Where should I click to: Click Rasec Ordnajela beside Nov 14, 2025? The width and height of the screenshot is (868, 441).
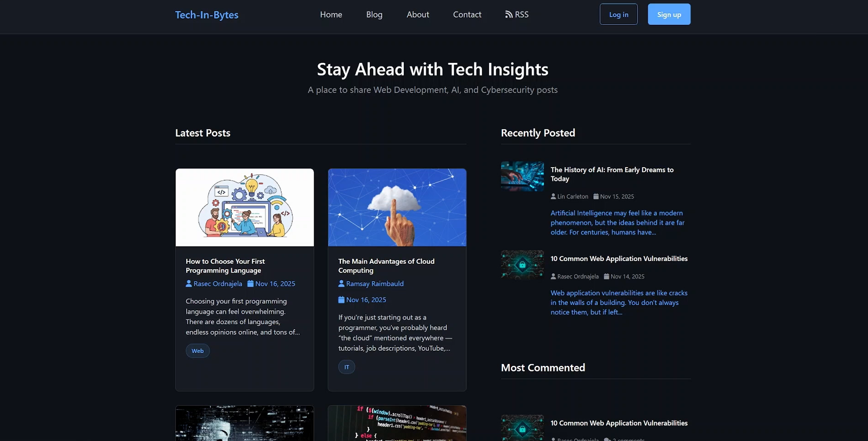[x=578, y=276]
